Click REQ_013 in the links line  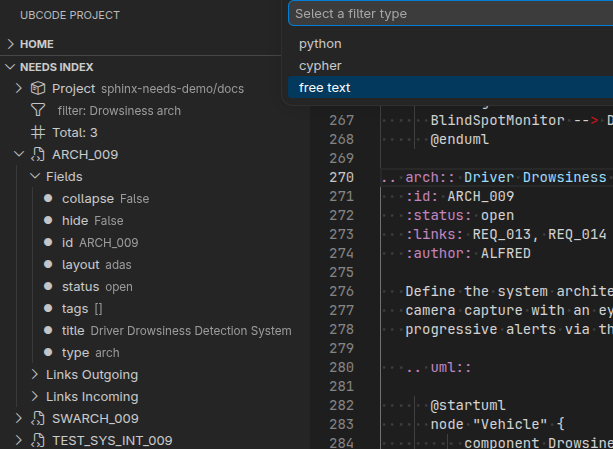pos(502,234)
